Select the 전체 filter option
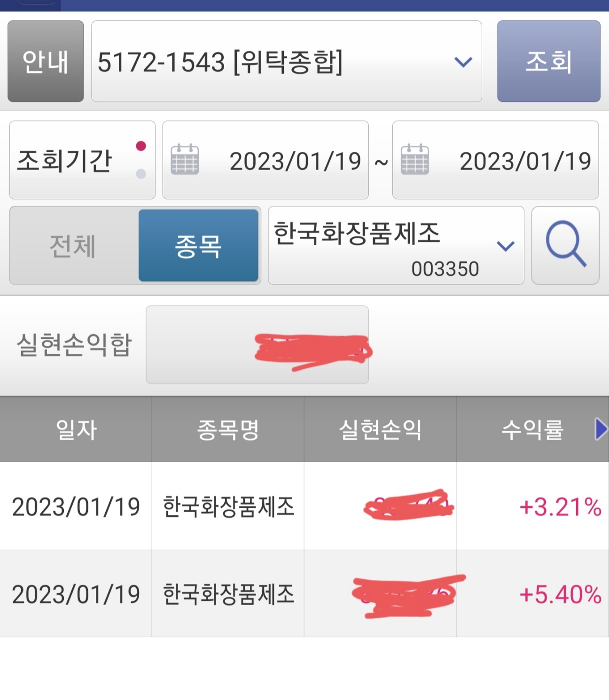This screenshot has width=609, height=700. (x=73, y=246)
